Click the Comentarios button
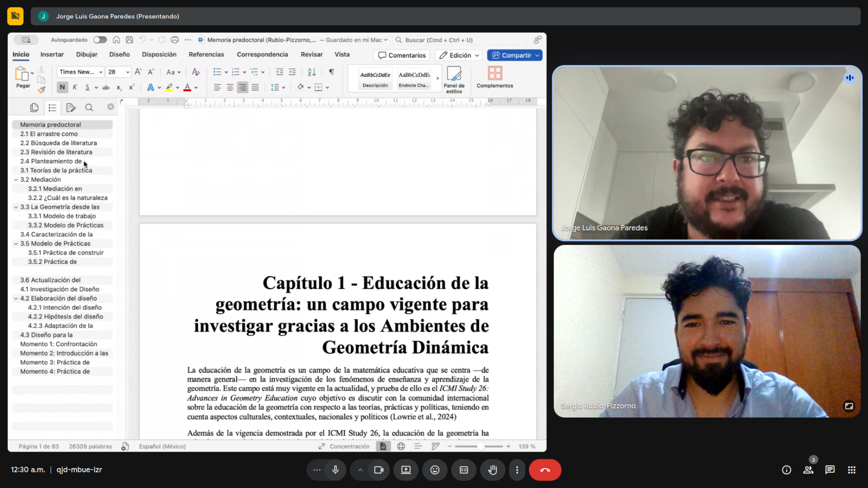Image resolution: width=868 pixels, height=488 pixels. click(402, 55)
